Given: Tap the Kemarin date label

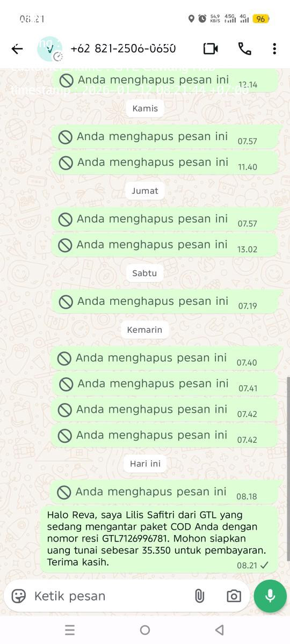Looking at the screenshot, I should (x=144, y=330).
